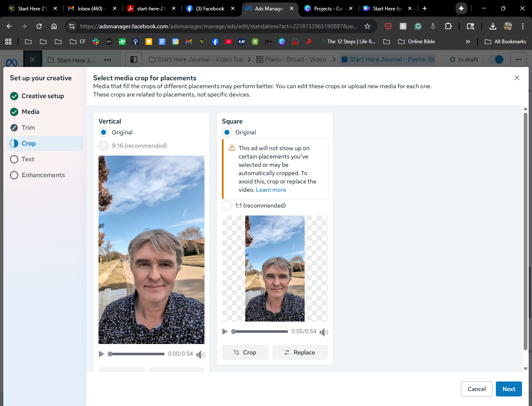Go to the Trim step
Viewport: 532px width, 406px height.
(x=28, y=128)
